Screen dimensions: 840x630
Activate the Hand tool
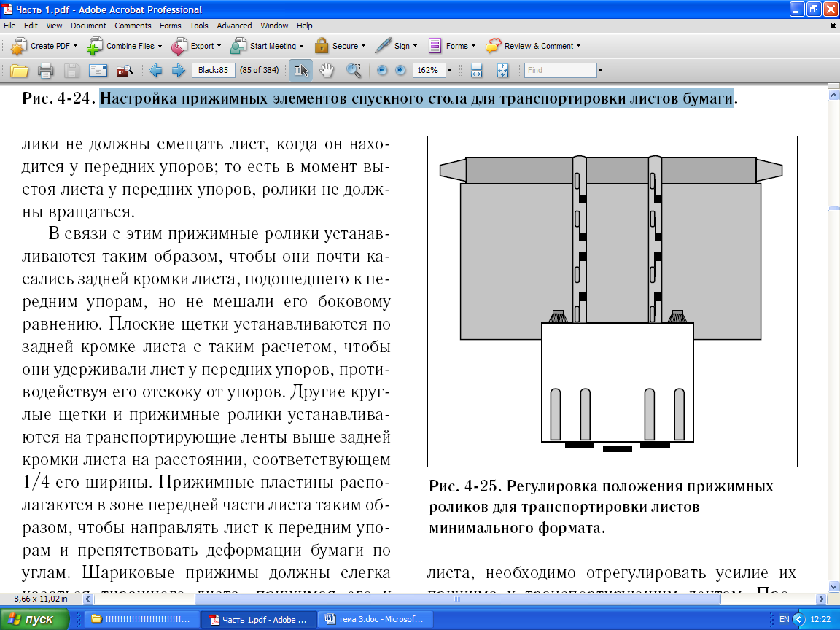pos(326,70)
